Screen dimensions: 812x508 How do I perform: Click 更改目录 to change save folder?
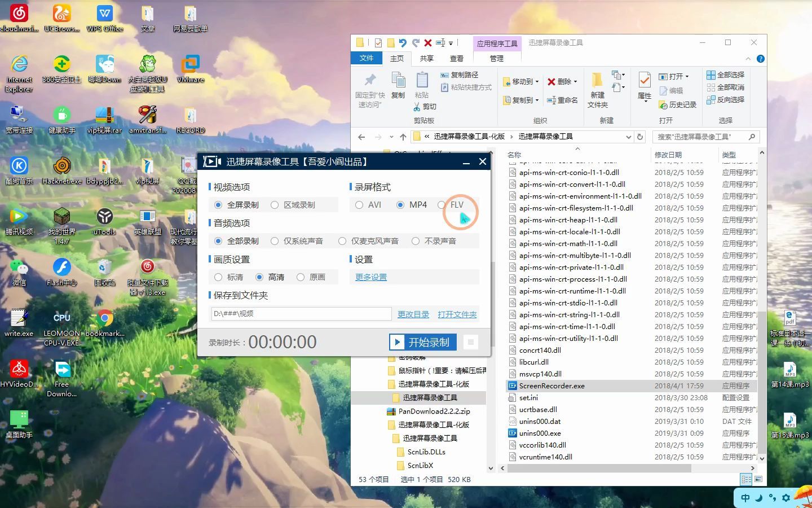click(413, 314)
